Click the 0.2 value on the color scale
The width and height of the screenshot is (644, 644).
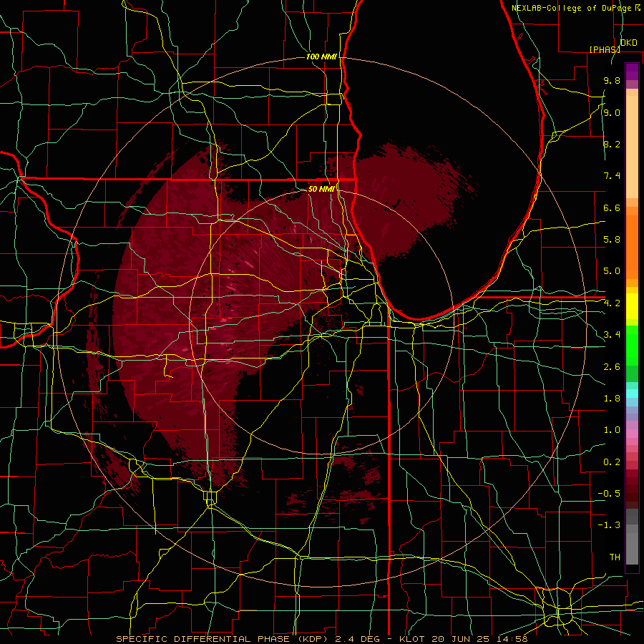click(x=612, y=462)
